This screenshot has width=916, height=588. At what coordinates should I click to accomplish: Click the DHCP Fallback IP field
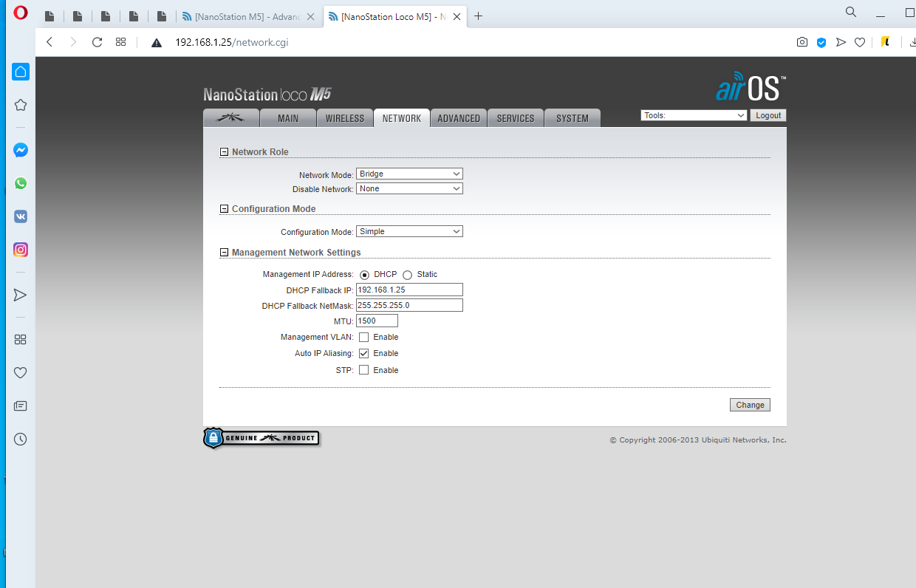click(409, 290)
